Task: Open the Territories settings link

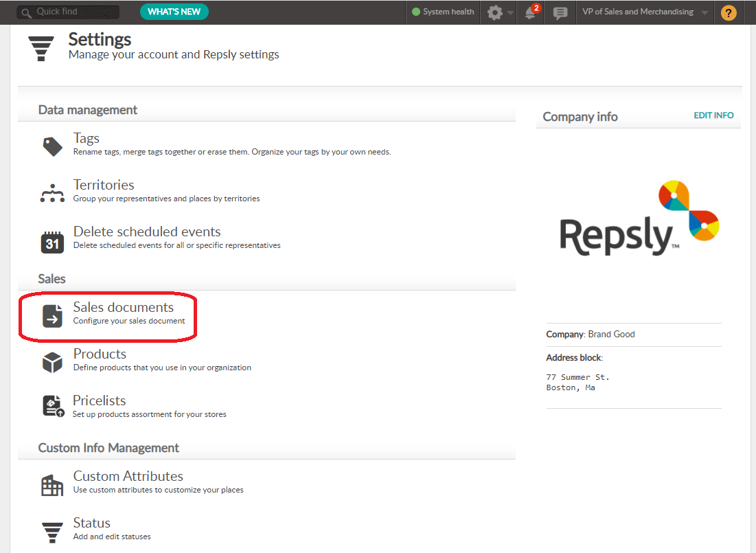Action: tap(104, 185)
